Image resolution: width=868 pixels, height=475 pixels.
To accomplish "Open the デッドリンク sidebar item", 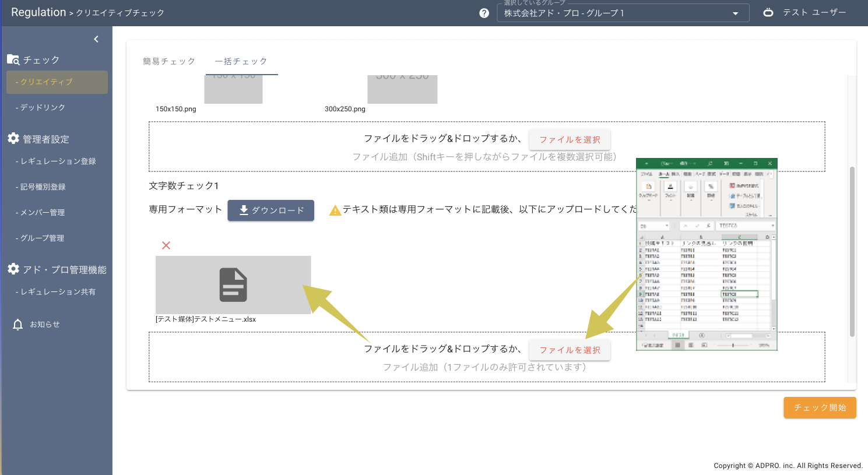I will coord(41,108).
